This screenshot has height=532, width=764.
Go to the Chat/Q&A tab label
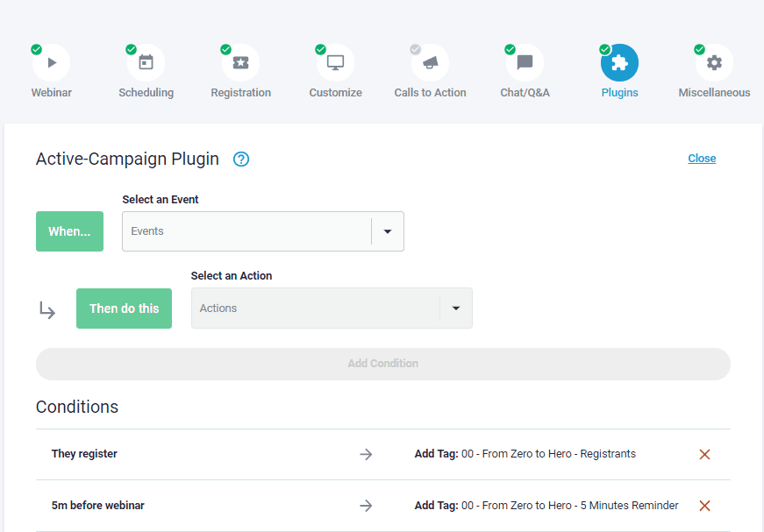[525, 93]
